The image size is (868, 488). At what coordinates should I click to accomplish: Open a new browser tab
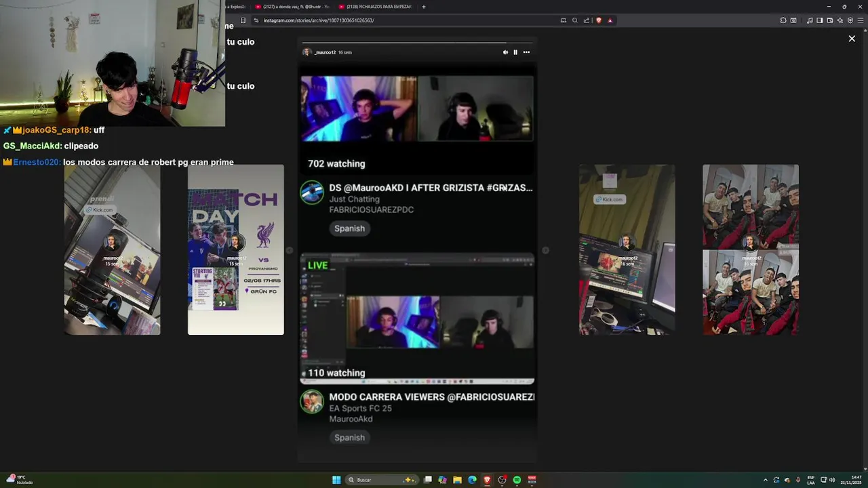pyautogui.click(x=424, y=7)
